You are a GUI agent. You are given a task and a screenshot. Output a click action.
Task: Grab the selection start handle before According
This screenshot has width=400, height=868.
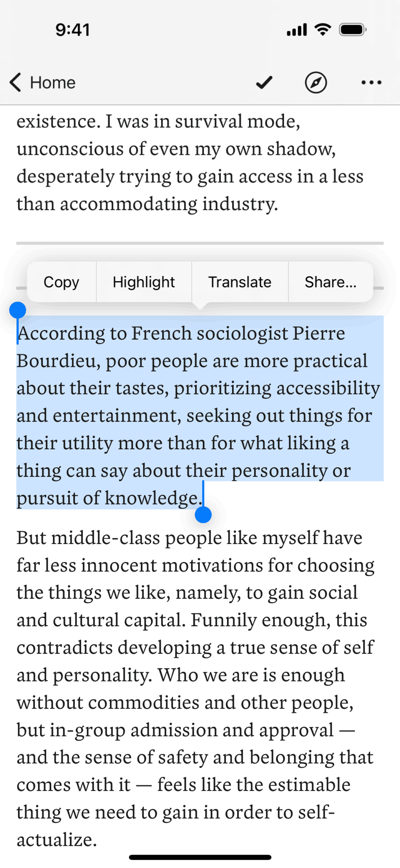coord(18,310)
